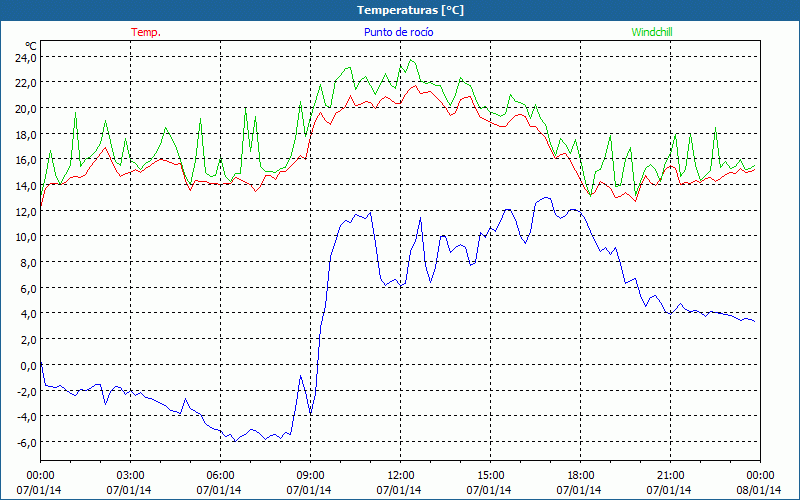The width and height of the screenshot is (800, 500).
Task: Click the 2,0 y-axis value
Action: pyautogui.click(x=29, y=339)
